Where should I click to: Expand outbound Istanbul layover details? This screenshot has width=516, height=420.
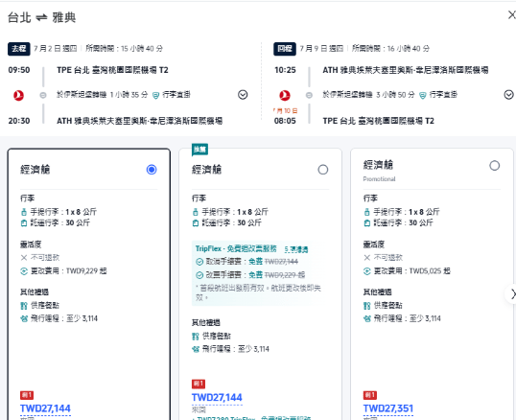243,95
